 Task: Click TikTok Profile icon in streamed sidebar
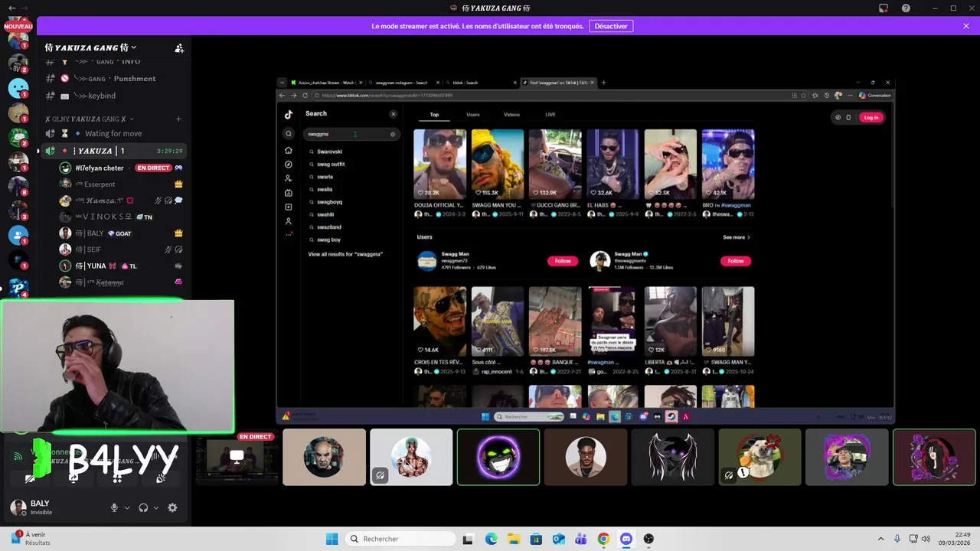[x=289, y=221]
